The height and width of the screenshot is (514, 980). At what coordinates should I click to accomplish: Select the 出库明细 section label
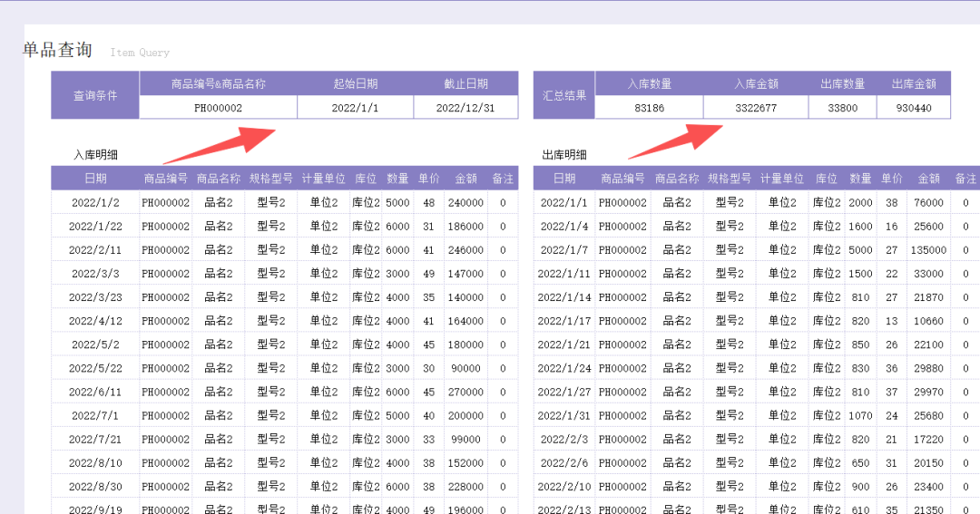coord(564,155)
